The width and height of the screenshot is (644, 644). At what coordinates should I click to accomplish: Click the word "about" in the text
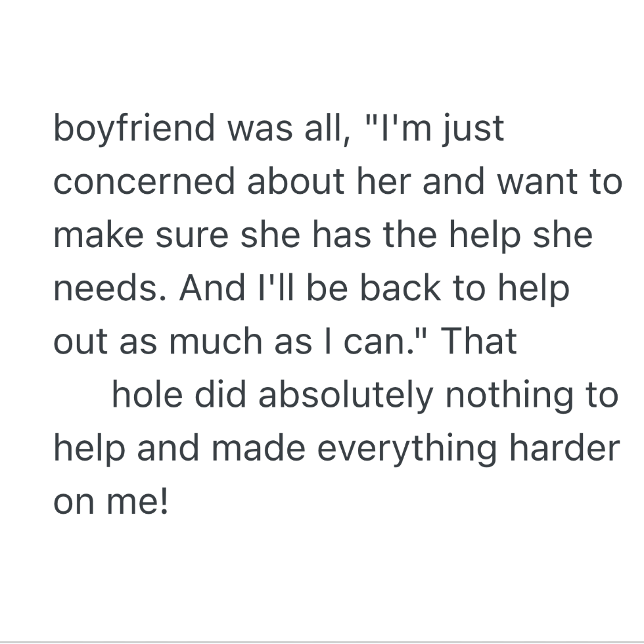coord(296,181)
